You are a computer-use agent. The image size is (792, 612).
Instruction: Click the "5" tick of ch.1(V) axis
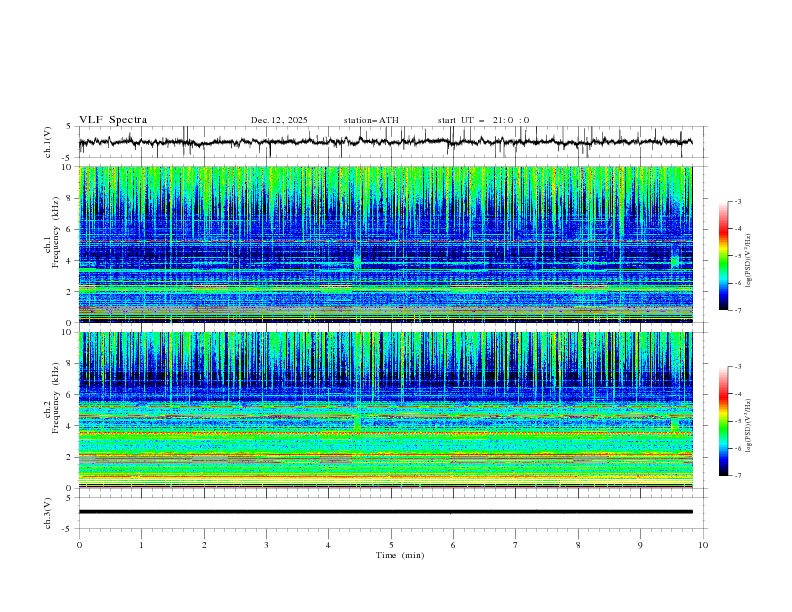click(x=69, y=126)
